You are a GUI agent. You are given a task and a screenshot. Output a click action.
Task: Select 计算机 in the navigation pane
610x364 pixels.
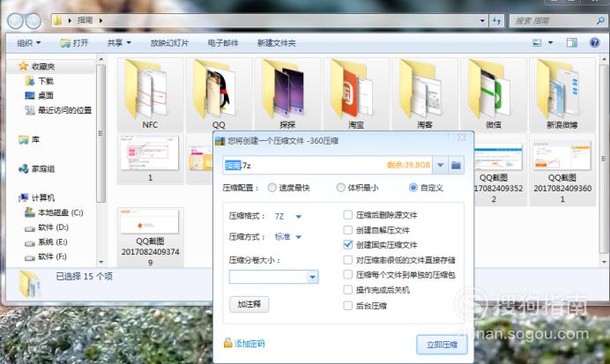43,197
